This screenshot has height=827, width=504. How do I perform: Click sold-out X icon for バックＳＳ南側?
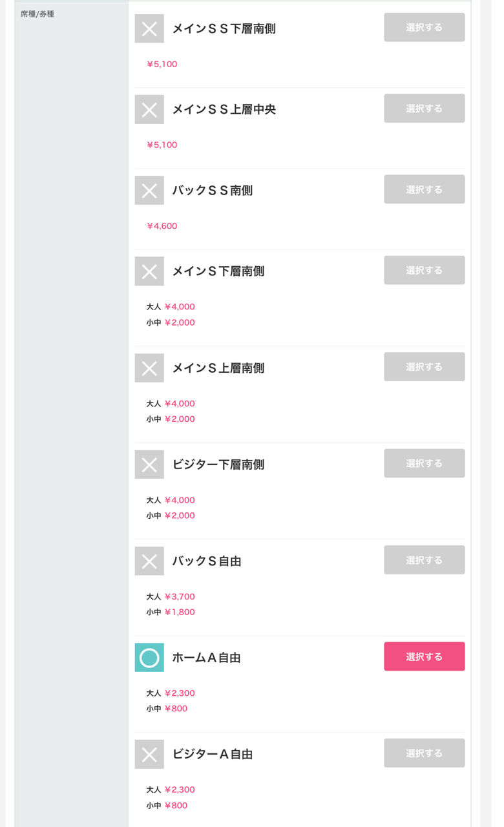pyautogui.click(x=149, y=191)
